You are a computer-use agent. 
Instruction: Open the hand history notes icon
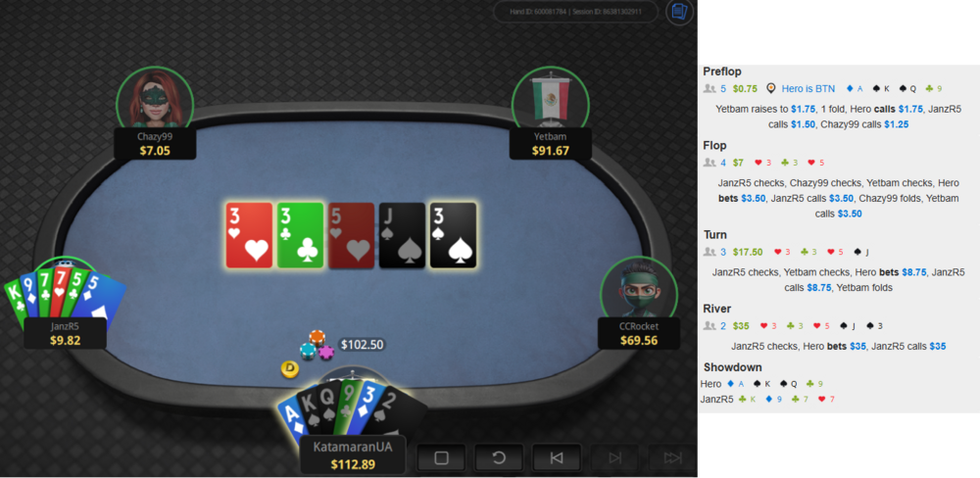[679, 12]
